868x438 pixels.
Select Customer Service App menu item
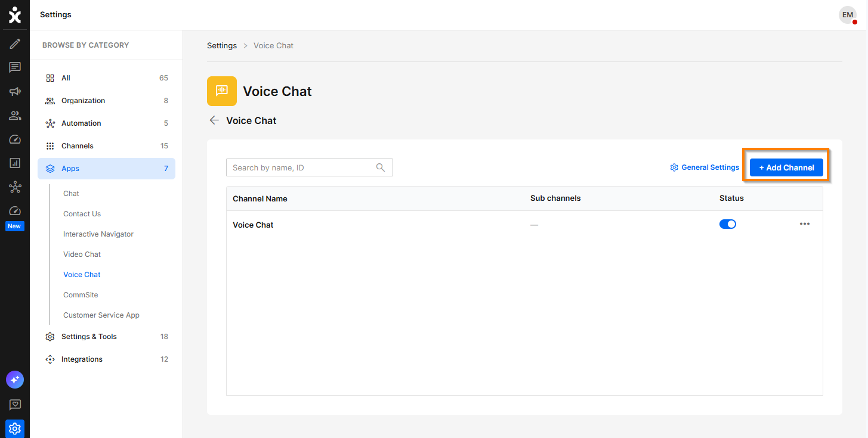pos(101,315)
